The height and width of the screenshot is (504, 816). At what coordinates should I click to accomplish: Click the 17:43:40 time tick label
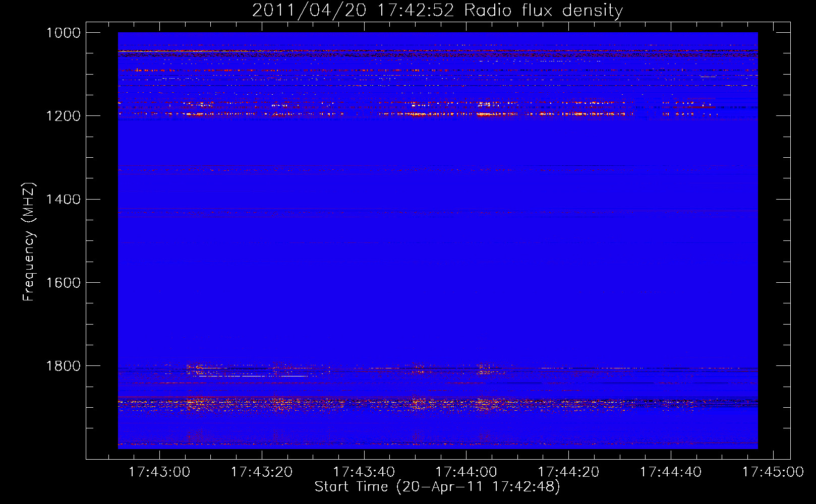point(364,472)
